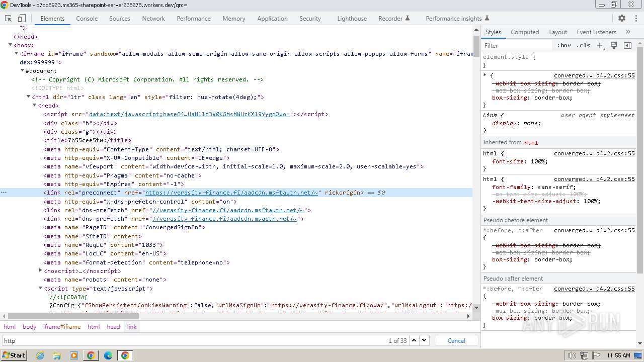
Task: Activate the inspect element picker icon
Action: pyautogui.click(x=9, y=18)
